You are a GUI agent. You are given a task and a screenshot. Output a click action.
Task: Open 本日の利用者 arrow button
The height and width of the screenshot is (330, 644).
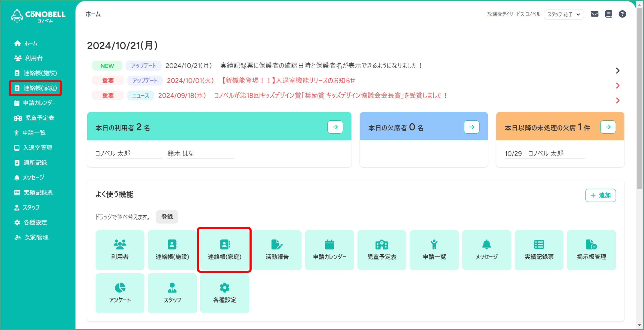coord(335,127)
